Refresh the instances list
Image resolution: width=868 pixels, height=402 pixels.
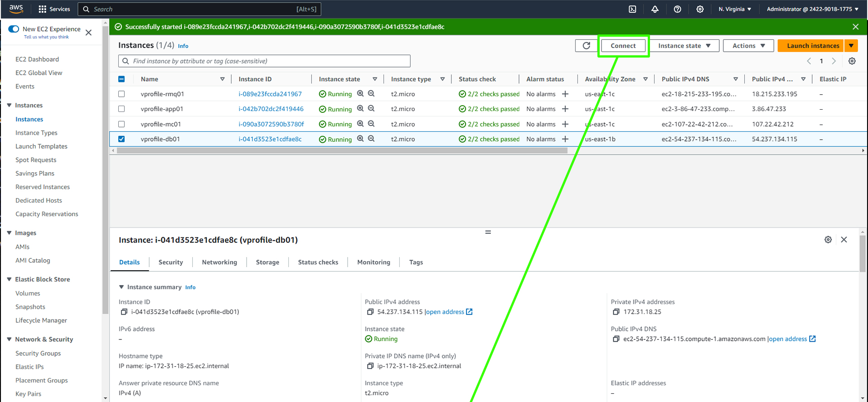click(587, 46)
